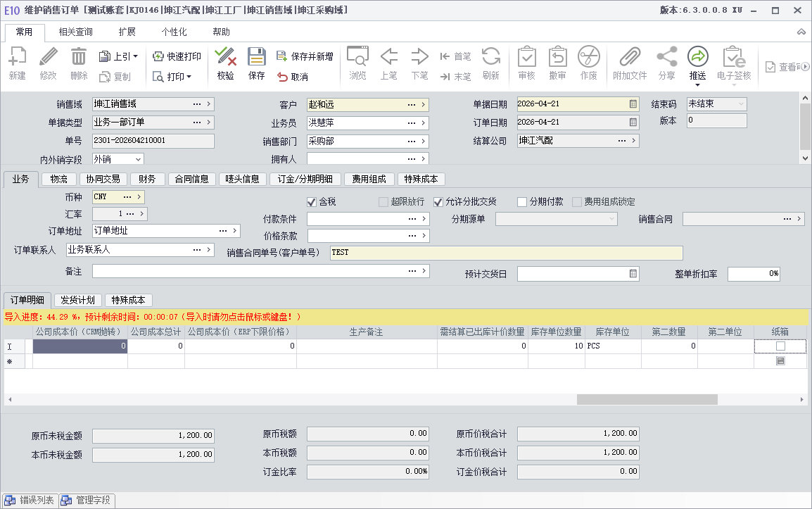Switch to 订金/分期明细 tab
Image resolution: width=812 pixels, height=509 pixels.
[305, 180]
